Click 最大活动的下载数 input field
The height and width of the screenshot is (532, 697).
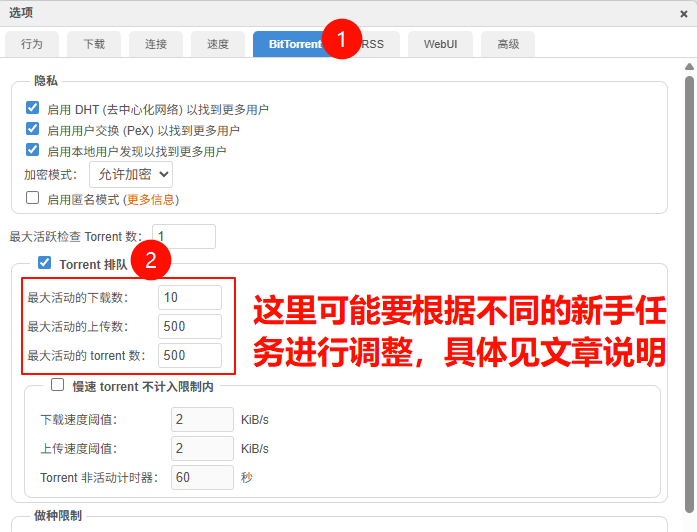[x=190, y=297]
